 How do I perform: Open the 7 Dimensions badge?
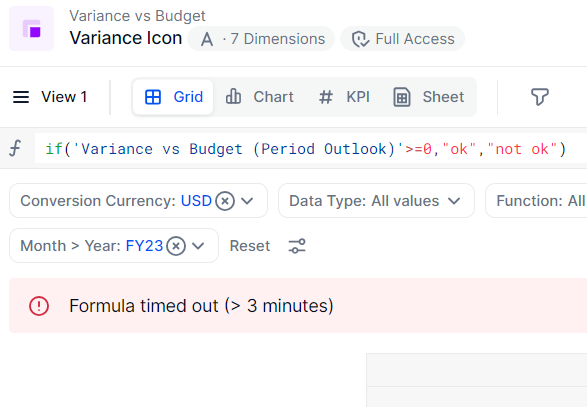click(x=261, y=39)
